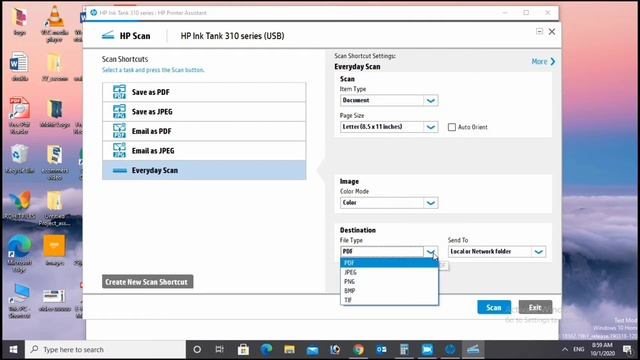Click the blue Scan button
640x360 pixels.
coord(494,307)
